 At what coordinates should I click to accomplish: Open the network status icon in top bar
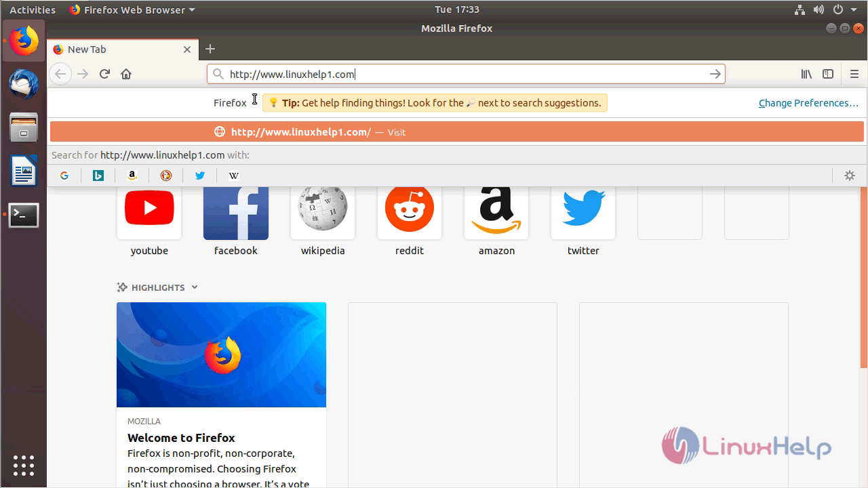pos(800,9)
